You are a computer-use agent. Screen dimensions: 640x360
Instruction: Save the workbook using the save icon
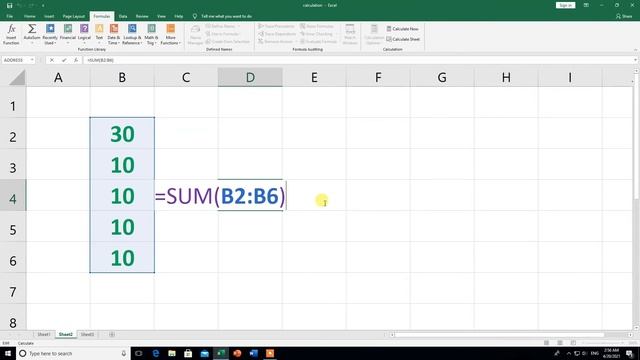pyautogui.click(x=9, y=5)
